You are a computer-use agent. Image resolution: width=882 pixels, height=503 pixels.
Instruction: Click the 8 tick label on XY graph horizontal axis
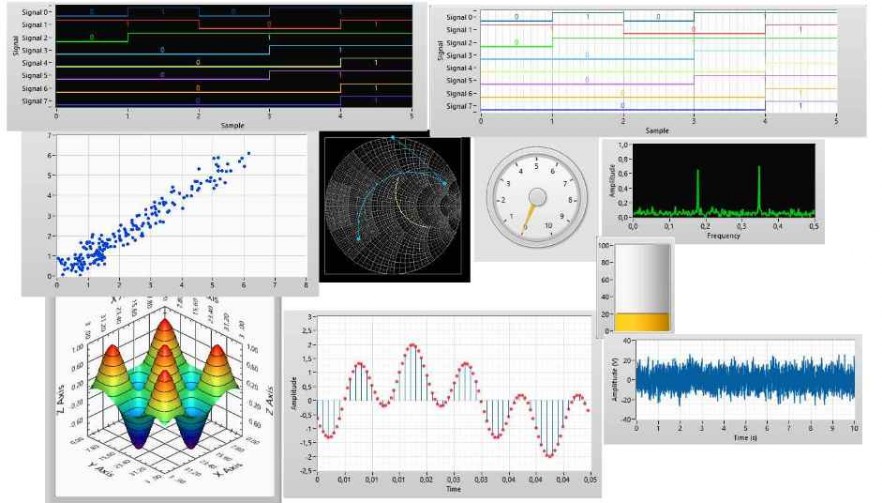click(306, 285)
